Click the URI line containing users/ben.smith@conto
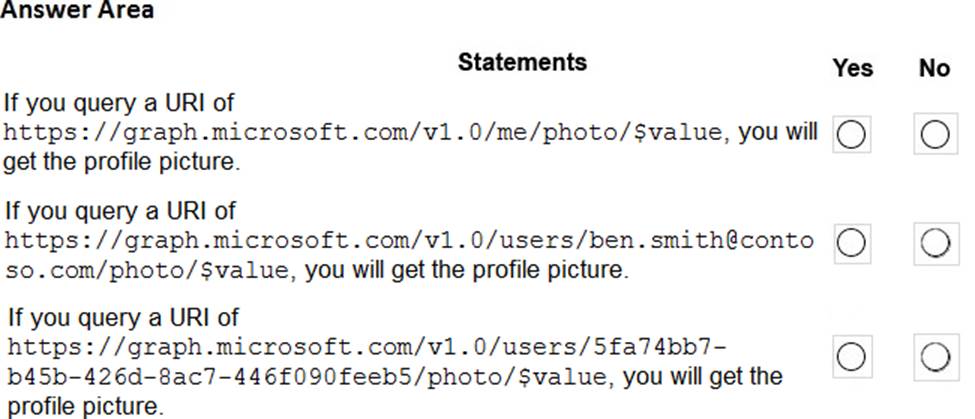 409,241
